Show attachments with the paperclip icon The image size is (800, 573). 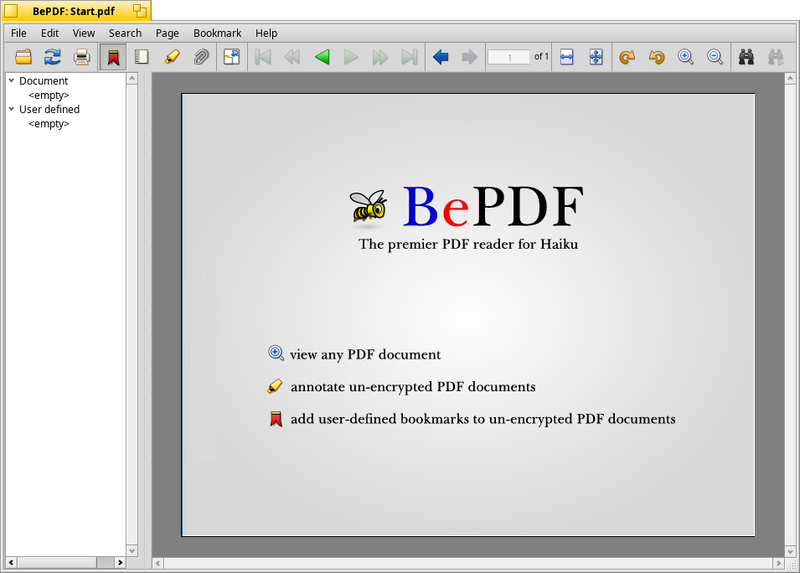pos(202,57)
